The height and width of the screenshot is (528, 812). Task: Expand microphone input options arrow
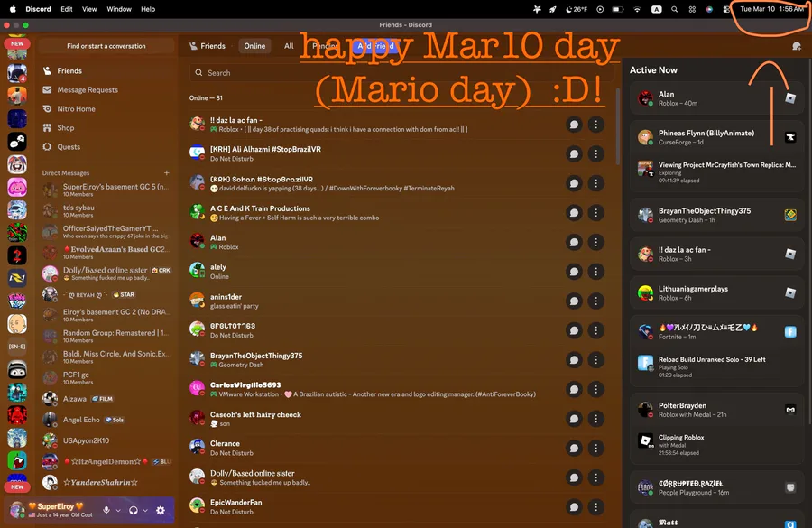118,510
